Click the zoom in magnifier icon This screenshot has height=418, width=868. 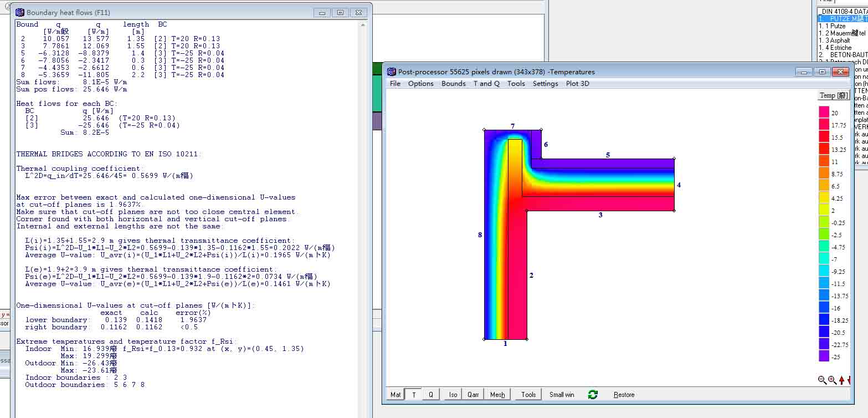[831, 380]
